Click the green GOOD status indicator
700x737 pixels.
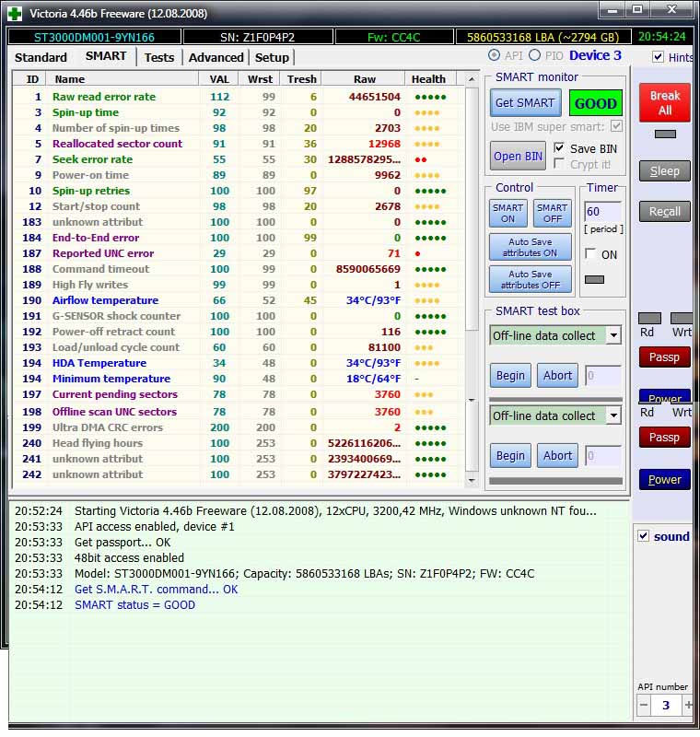click(595, 103)
